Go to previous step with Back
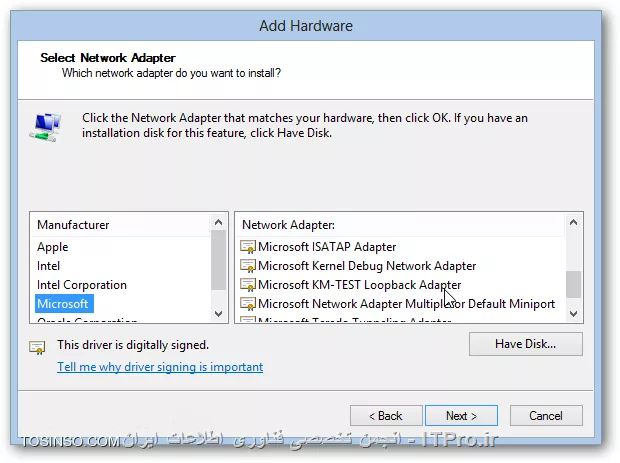The width and height of the screenshot is (620, 463). pos(386,416)
